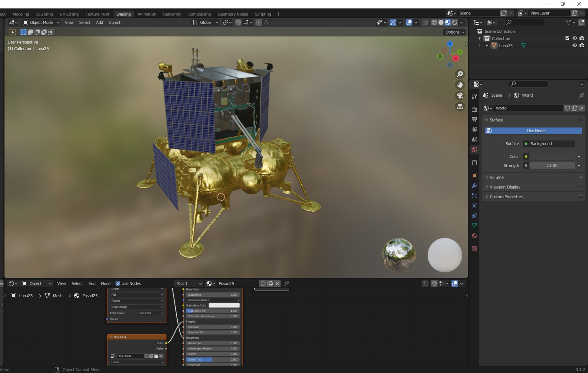The width and height of the screenshot is (588, 373).
Task: Open the World properties tab
Action: point(474,150)
